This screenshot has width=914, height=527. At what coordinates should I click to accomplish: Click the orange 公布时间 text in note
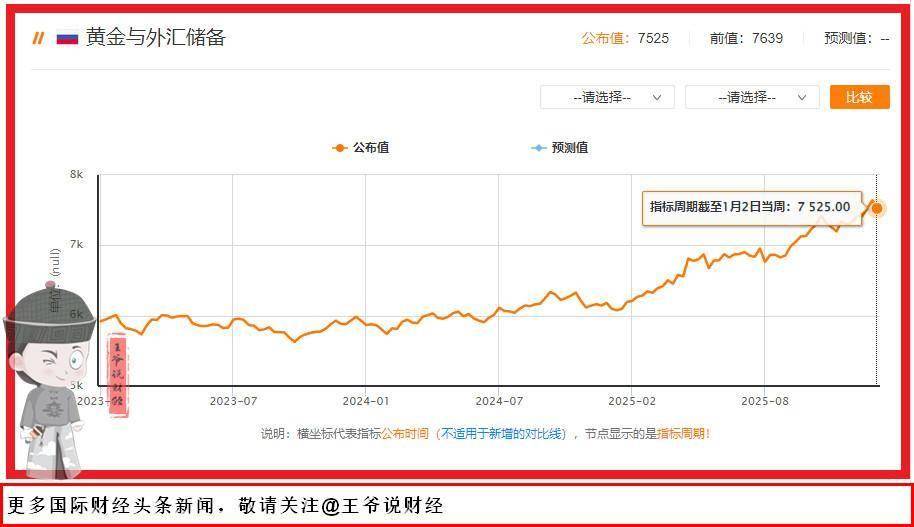(405, 434)
